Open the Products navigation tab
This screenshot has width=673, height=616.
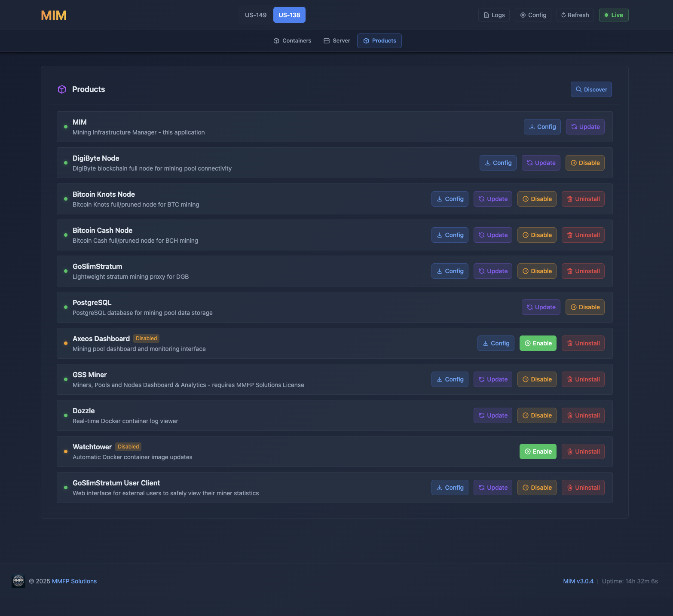379,40
